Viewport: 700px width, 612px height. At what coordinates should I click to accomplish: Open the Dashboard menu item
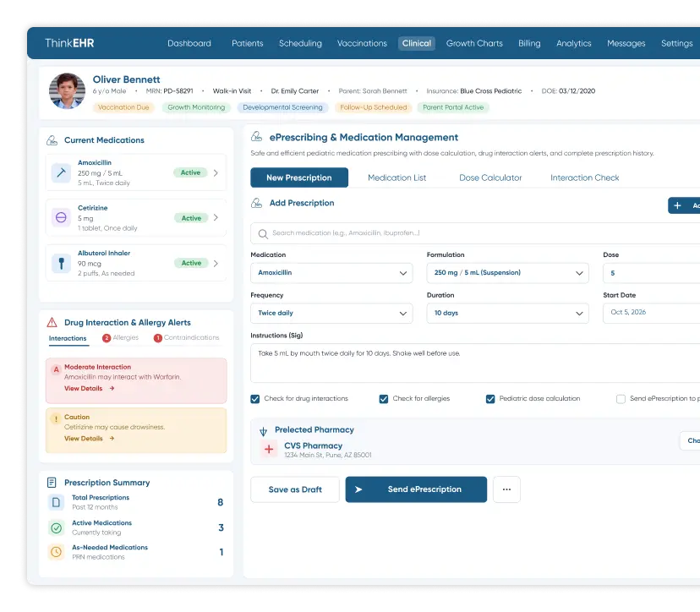189,43
